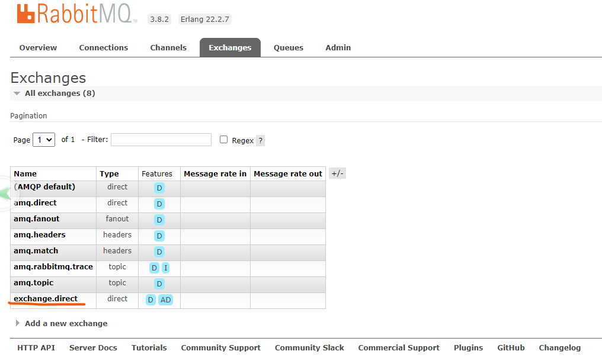602x364 pixels.
Task: Sort by Message rate in header
Action: tap(215, 174)
